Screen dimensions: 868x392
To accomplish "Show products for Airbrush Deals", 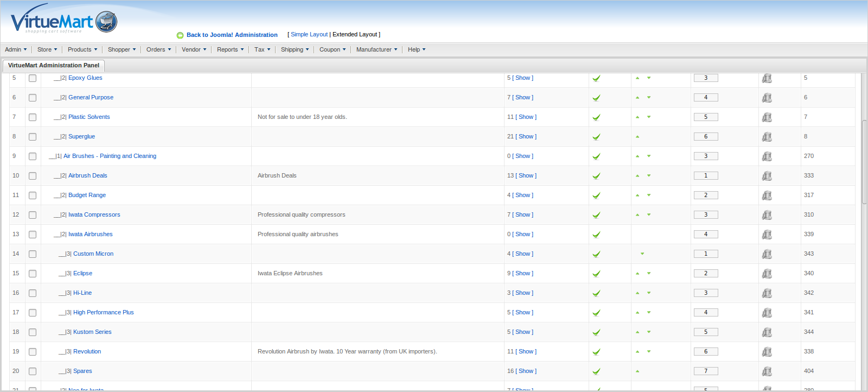I will [x=526, y=175].
